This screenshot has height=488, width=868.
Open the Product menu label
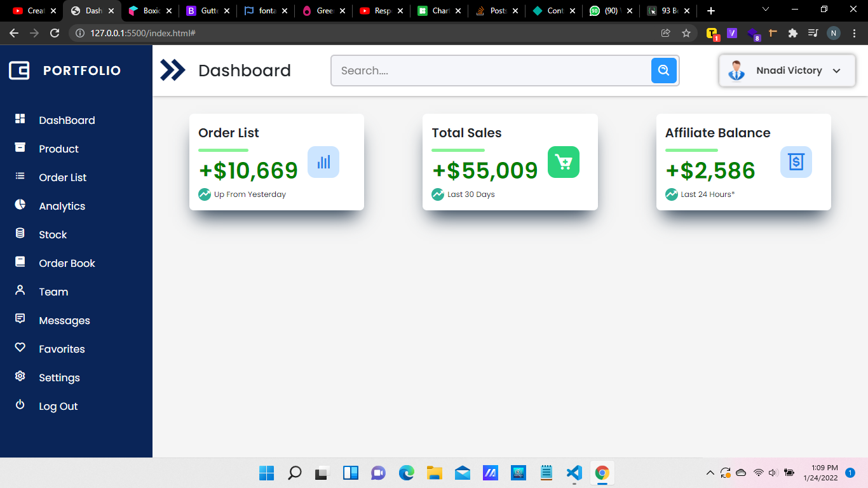(59, 149)
